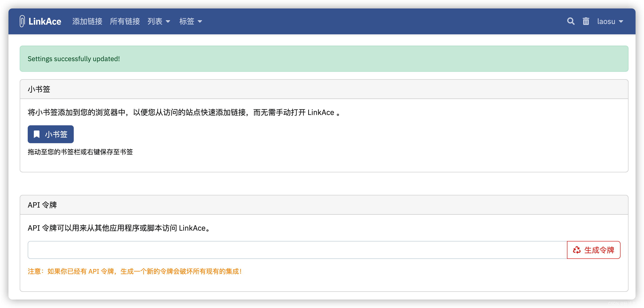Click the bookmark icon on the 小书签 button
Screen dimensions: 644x308
point(36,134)
